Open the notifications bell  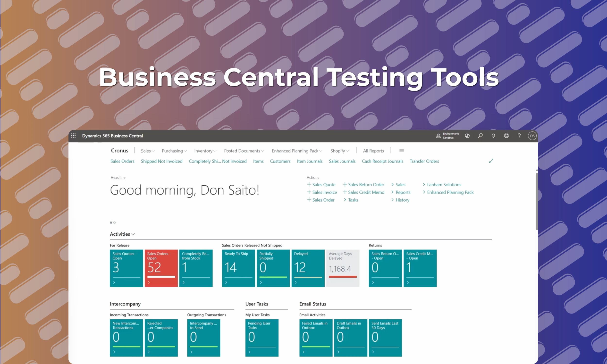493,136
